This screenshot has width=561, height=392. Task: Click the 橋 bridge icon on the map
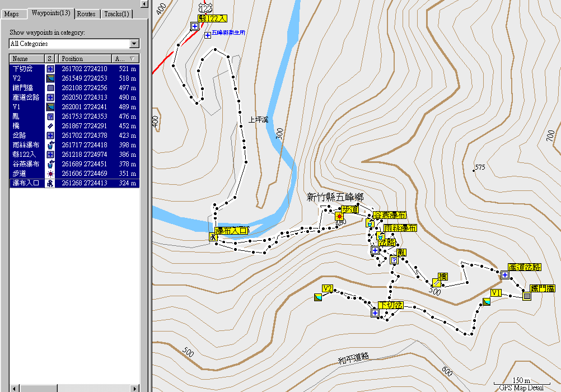tap(437, 283)
